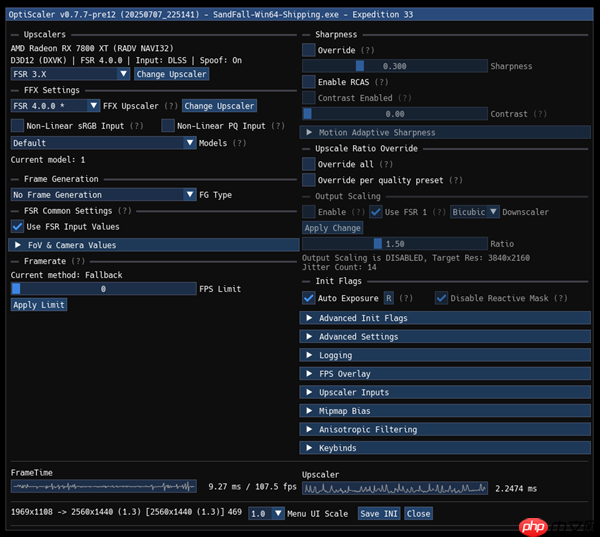Toggle Contrast Enabled checkbox
Viewport: 600px width, 537px height.
point(309,98)
